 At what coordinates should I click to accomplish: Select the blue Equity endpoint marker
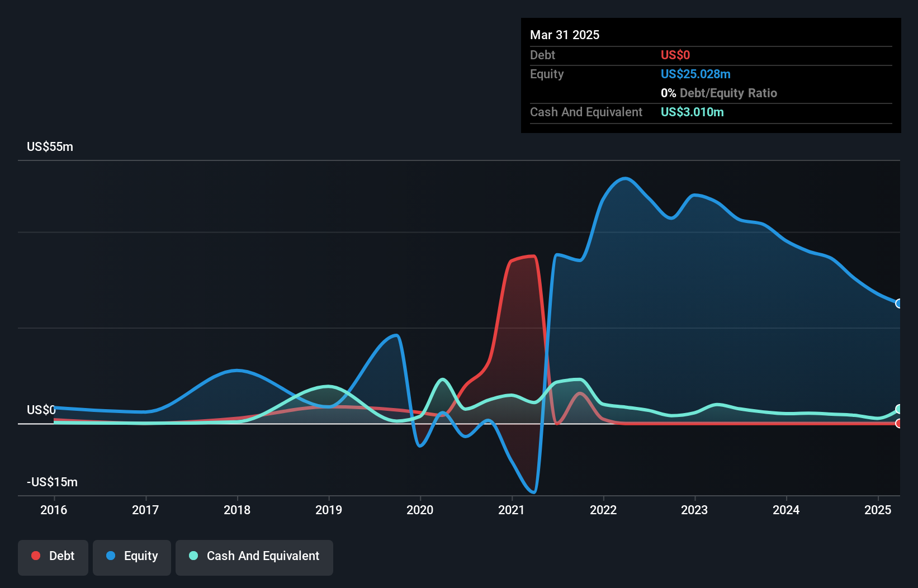pyautogui.click(x=899, y=304)
